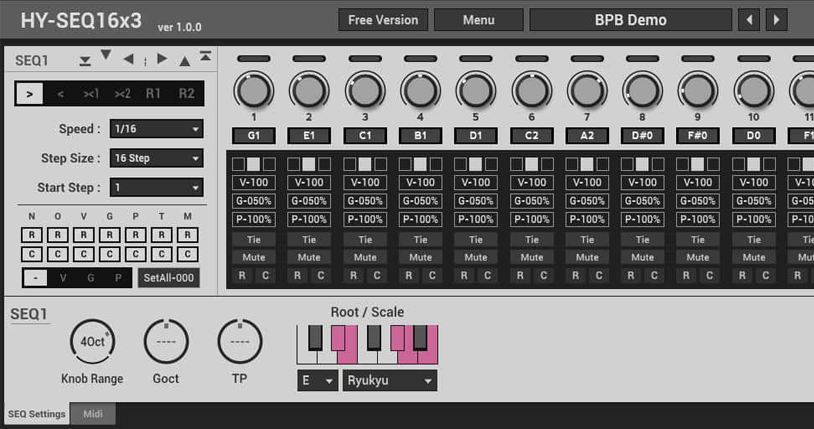Click the TP knob control
This screenshot has height=429, width=814.
click(x=240, y=342)
